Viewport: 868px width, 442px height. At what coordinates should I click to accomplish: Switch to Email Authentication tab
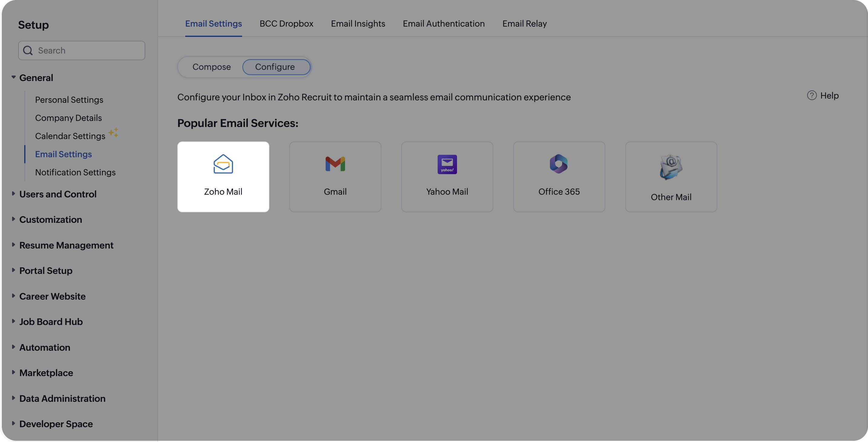pos(443,24)
